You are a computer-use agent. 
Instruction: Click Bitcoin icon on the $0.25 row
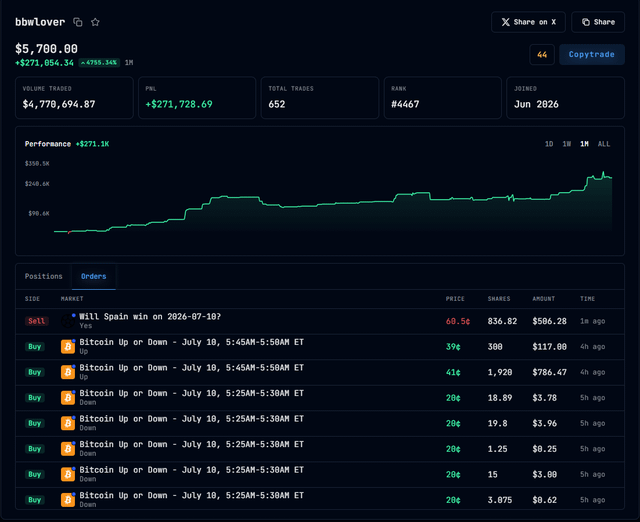[x=68, y=449]
